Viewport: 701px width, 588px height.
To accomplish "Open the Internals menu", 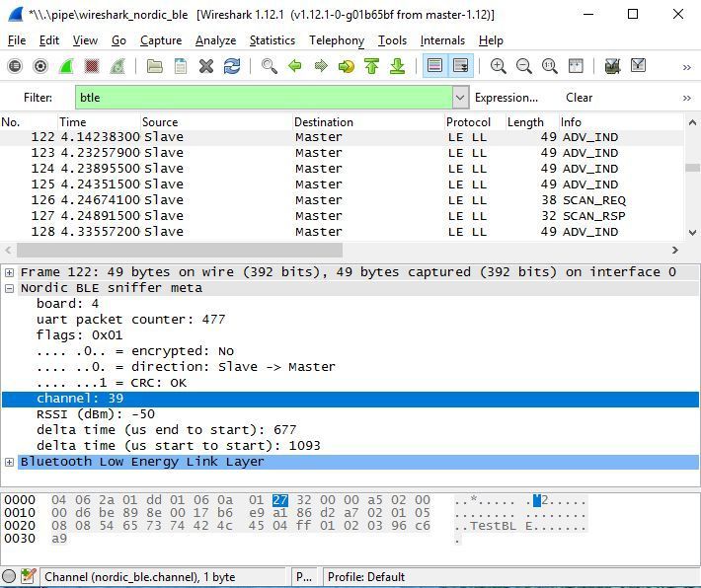I will (x=442, y=40).
